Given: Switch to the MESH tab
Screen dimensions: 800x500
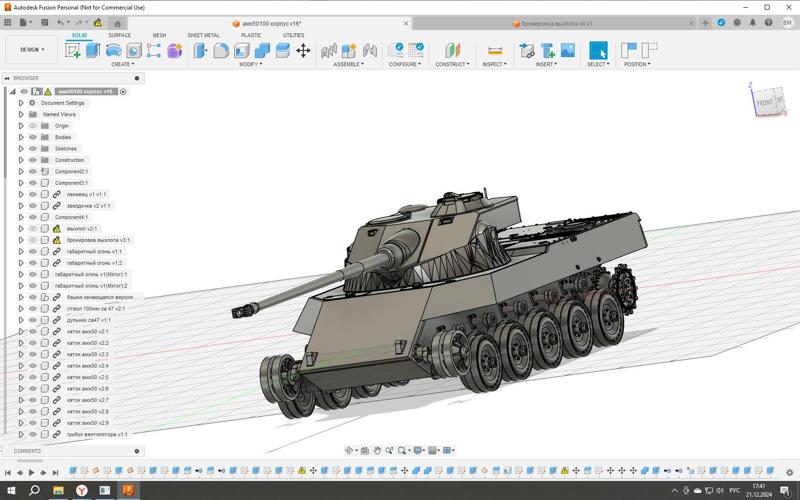Looking at the screenshot, I should 159,35.
